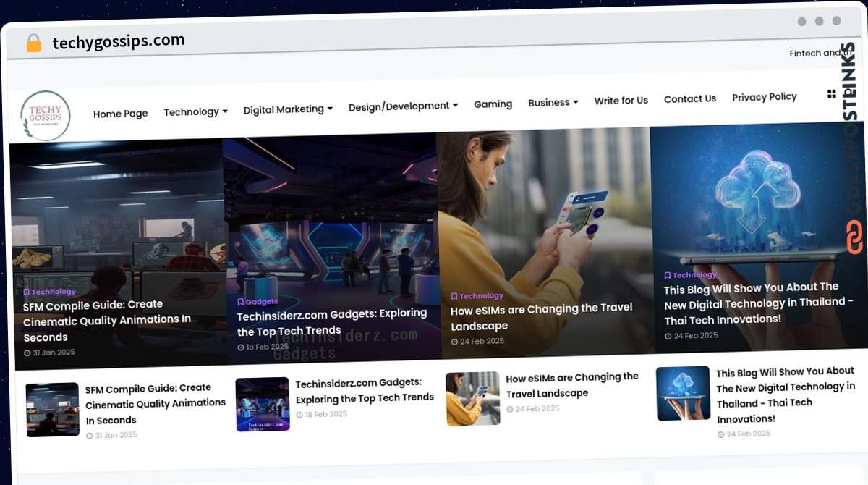Image resolution: width=868 pixels, height=485 pixels.
Task: Go to Home Page in the navigation
Action: pyautogui.click(x=120, y=114)
